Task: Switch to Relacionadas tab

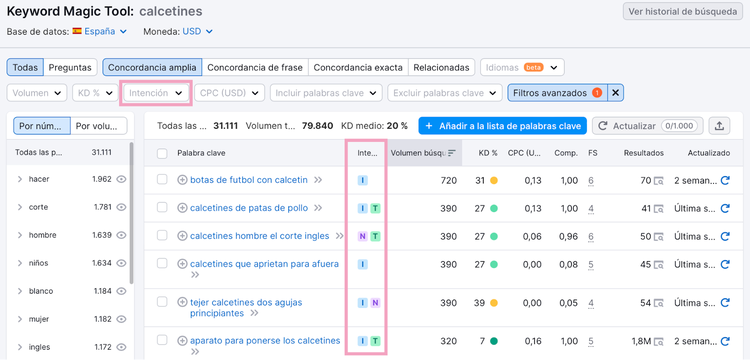Action: [x=441, y=67]
